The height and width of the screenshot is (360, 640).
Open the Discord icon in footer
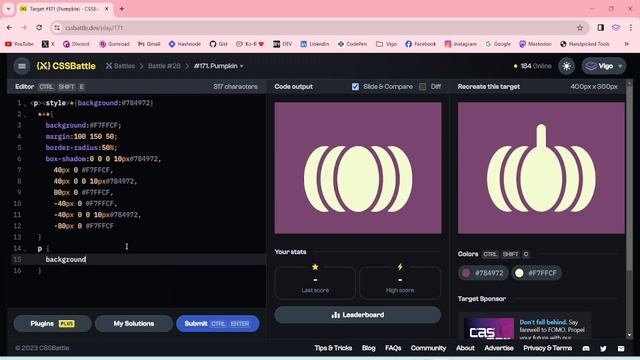point(586,349)
